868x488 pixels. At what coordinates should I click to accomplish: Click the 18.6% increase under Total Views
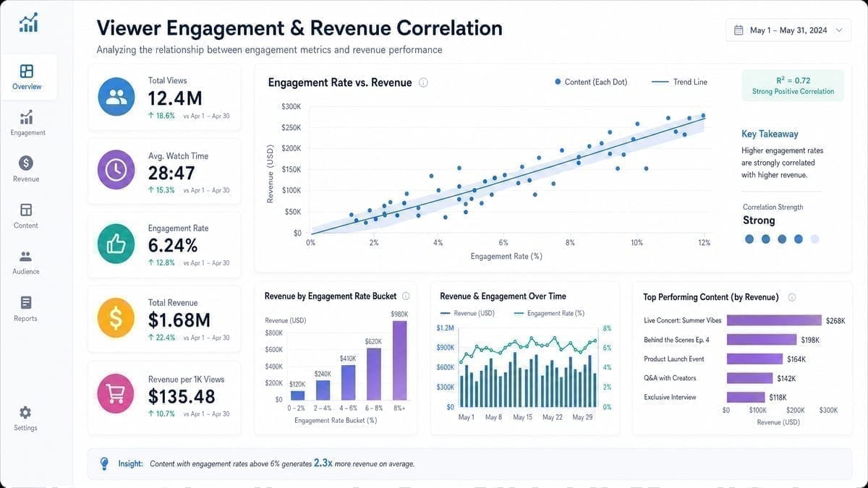tap(161, 116)
